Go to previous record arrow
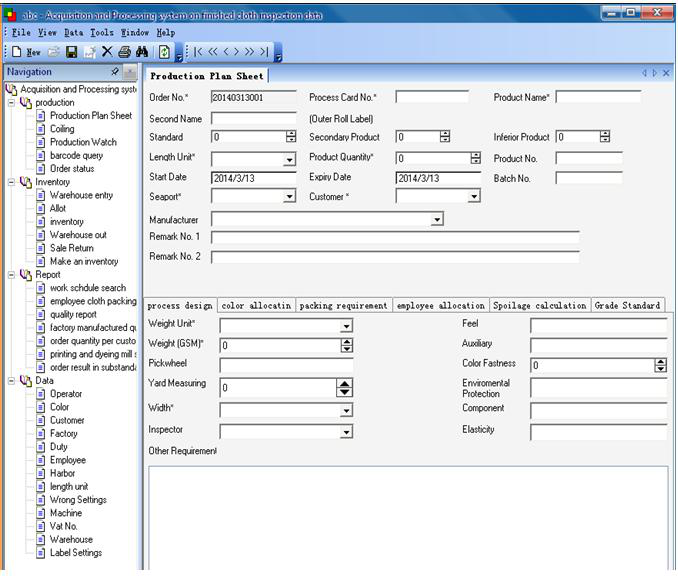The image size is (678, 576). coord(226,51)
